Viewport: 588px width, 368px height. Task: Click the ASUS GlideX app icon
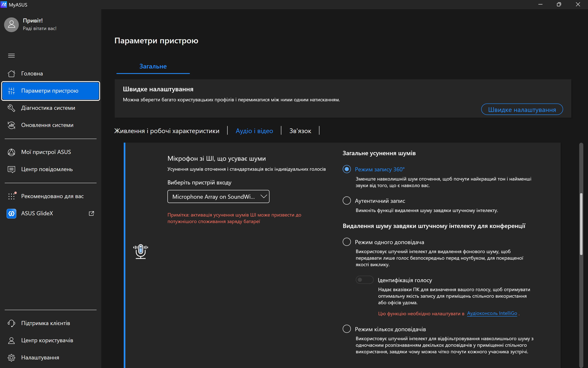(11, 213)
